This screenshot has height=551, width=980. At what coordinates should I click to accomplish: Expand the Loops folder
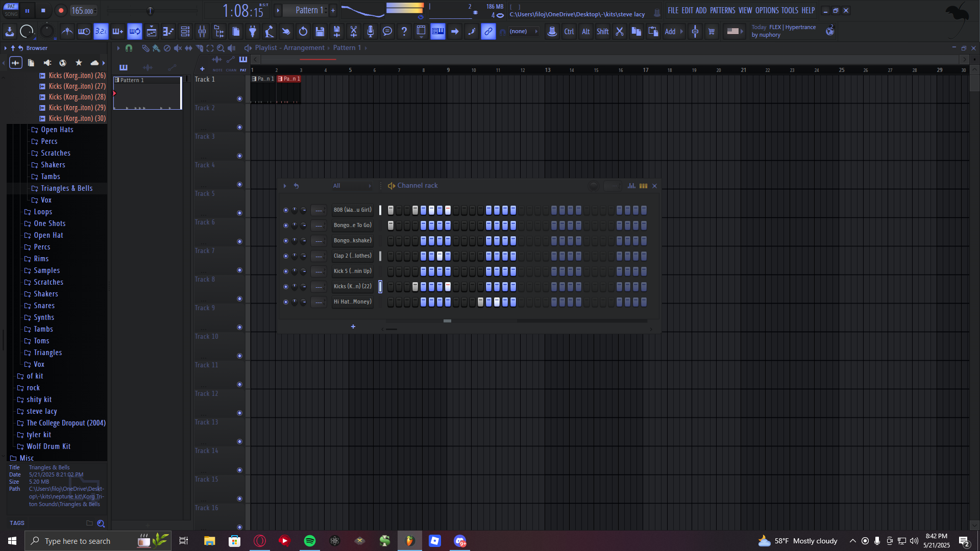pos(43,212)
